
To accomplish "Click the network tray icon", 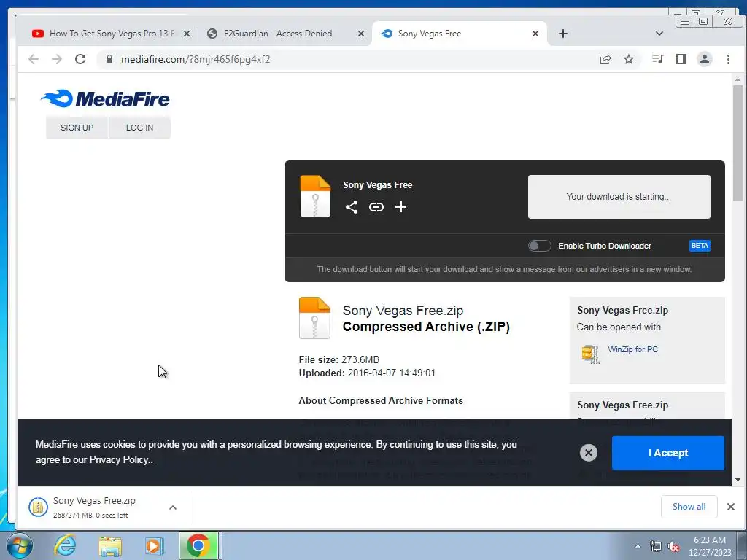I will point(656,547).
